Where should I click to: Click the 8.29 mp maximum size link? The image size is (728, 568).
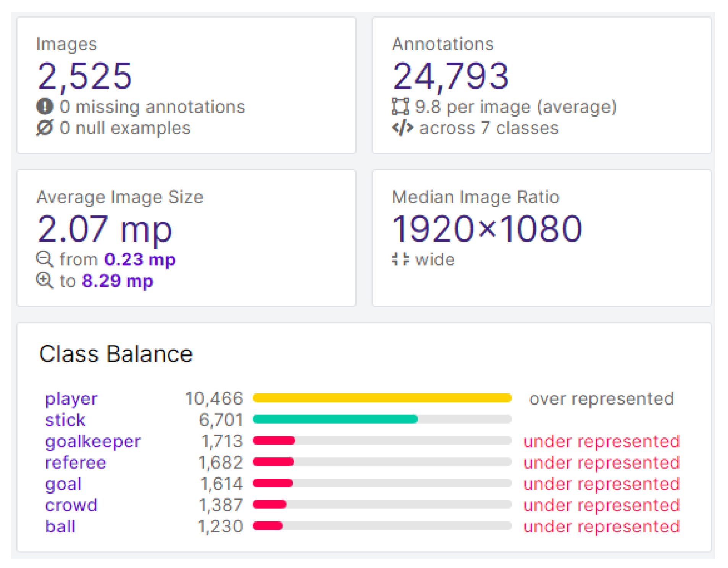coord(118,281)
